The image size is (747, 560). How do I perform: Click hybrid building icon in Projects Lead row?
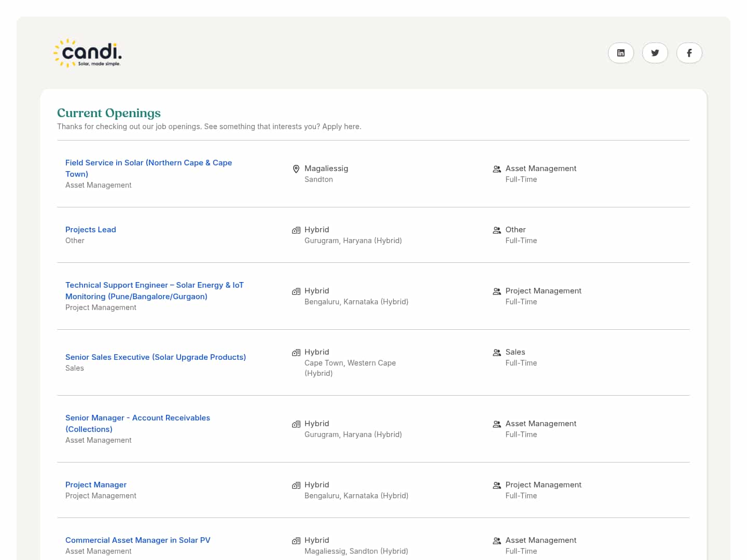click(x=296, y=230)
